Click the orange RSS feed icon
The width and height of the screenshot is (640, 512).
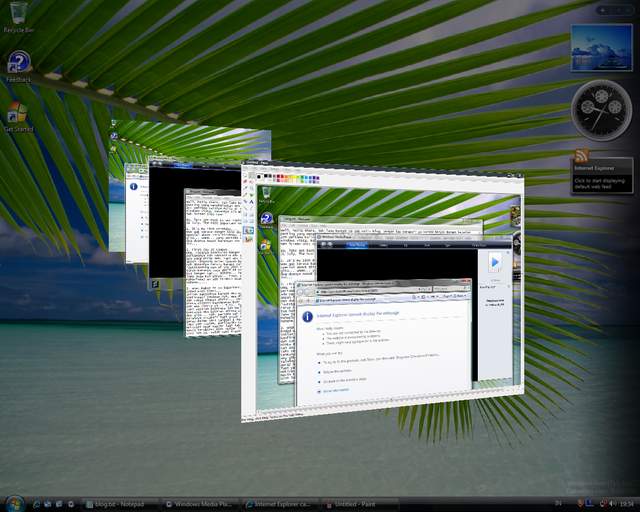point(581,155)
